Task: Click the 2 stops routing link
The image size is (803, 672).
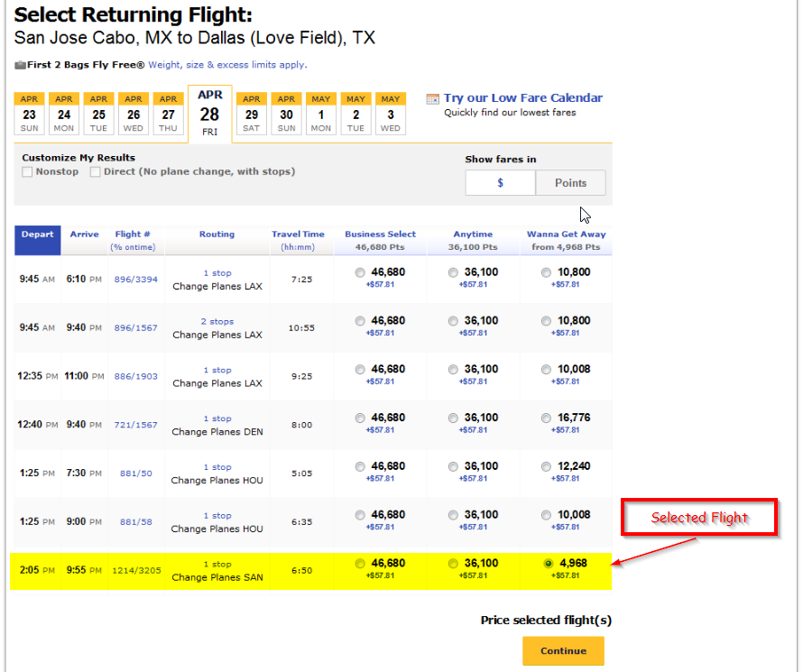Action: click(x=217, y=321)
